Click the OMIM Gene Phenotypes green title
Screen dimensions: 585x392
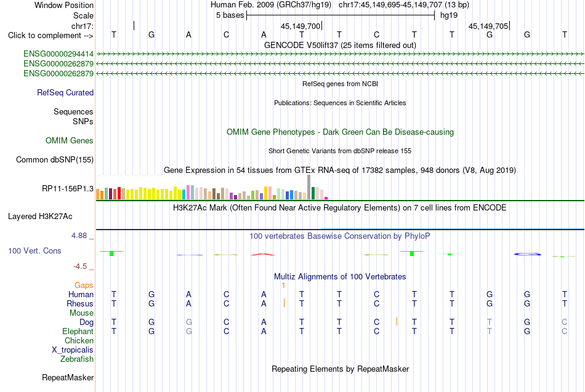pos(341,132)
